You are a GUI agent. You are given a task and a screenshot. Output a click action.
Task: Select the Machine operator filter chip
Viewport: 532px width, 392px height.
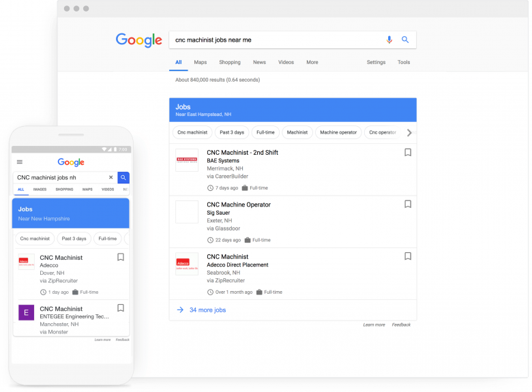[338, 132]
